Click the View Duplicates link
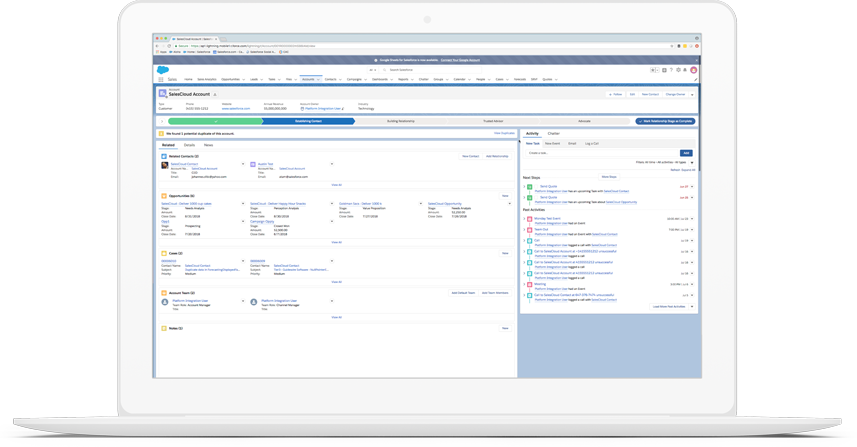This screenshot has width=857, height=447. coord(504,133)
